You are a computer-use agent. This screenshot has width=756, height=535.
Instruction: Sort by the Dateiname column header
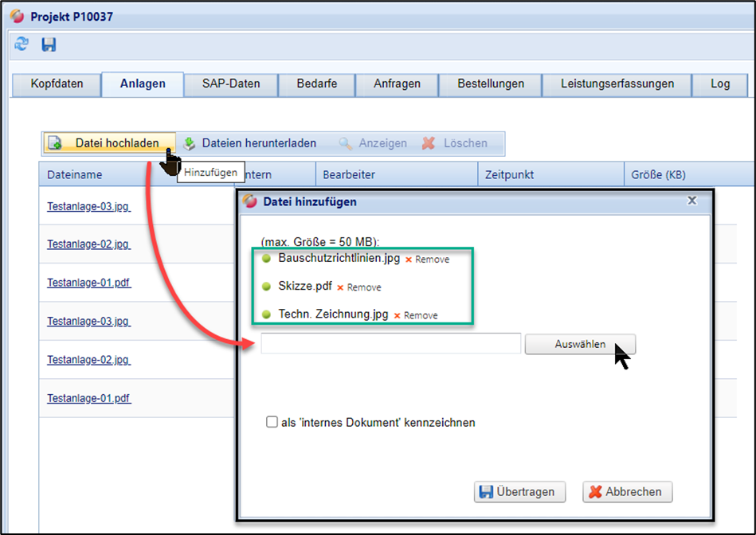[x=75, y=174]
